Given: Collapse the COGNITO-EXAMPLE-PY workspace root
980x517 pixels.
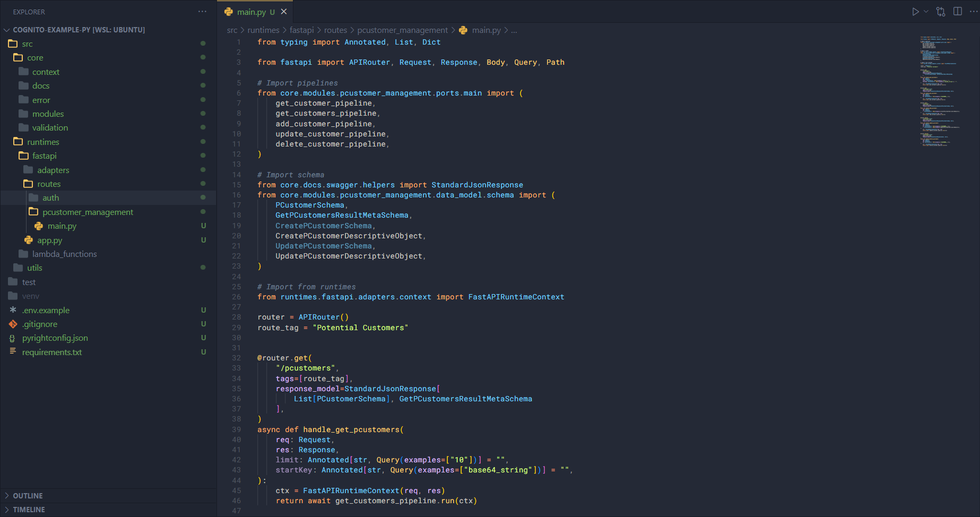Looking at the screenshot, I should tap(79, 30).
